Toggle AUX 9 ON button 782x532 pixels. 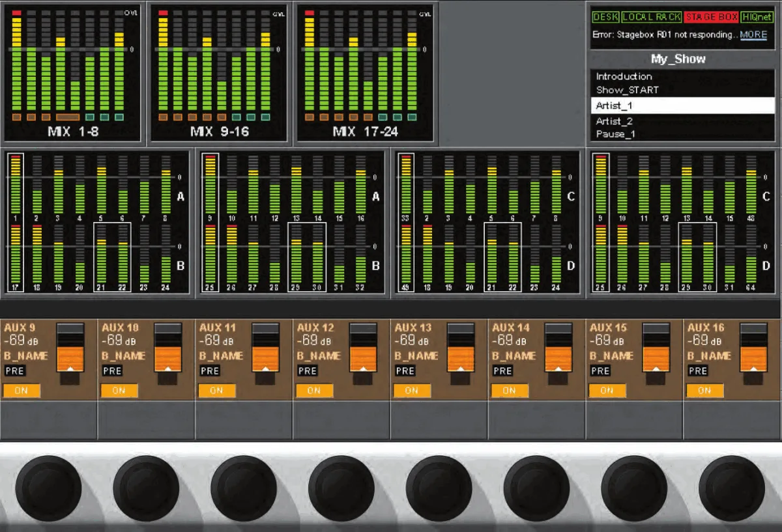[22, 391]
